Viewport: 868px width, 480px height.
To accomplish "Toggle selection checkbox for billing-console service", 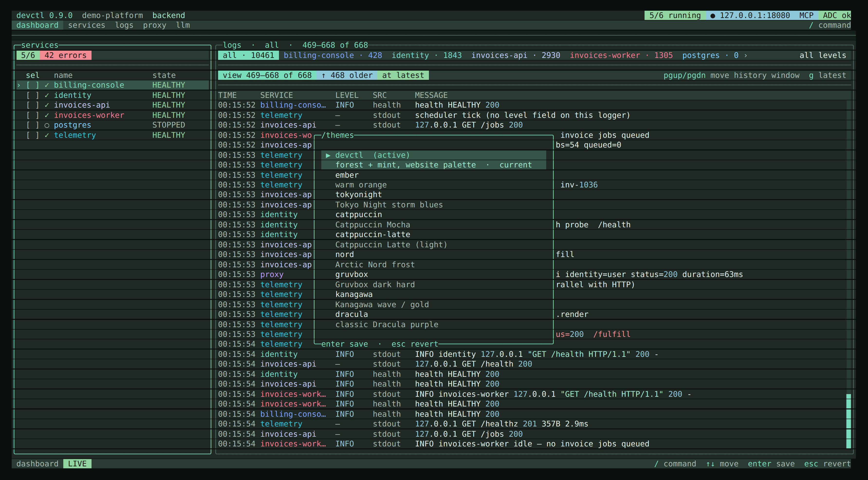I will coord(33,85).
